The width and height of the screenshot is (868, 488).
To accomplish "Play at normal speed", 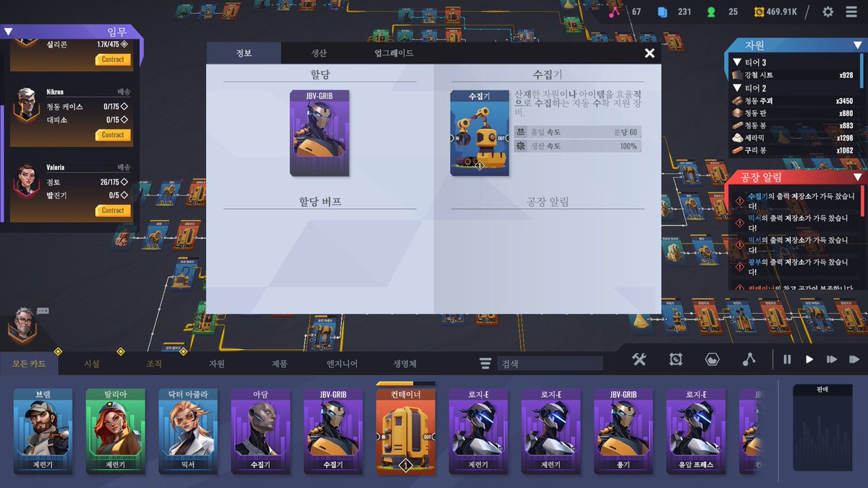I will point(809,359).
